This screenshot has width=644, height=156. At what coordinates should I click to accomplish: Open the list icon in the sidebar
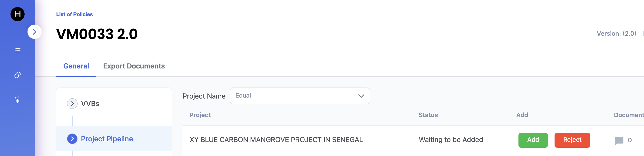click(x=18, y=50)
